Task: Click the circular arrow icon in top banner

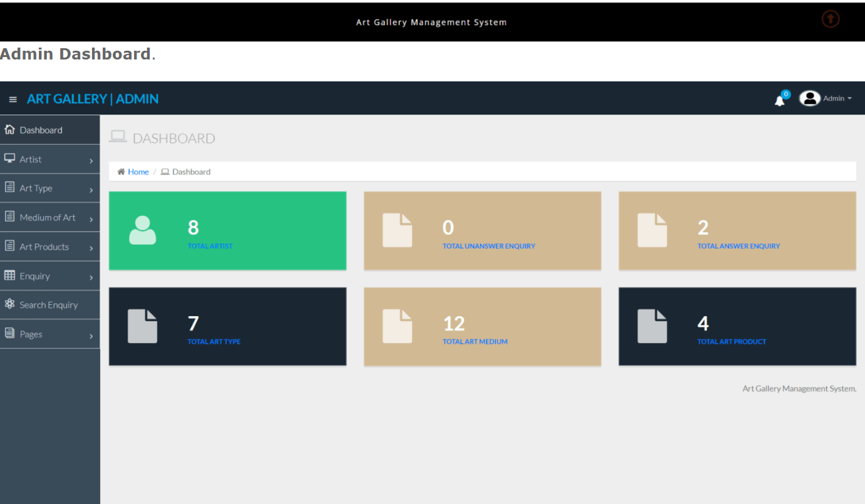Action: click(x=831, y=19)
